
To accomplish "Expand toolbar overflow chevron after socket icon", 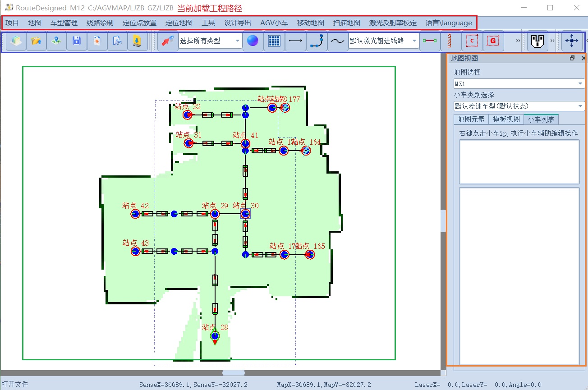I will tap(552, 41).
